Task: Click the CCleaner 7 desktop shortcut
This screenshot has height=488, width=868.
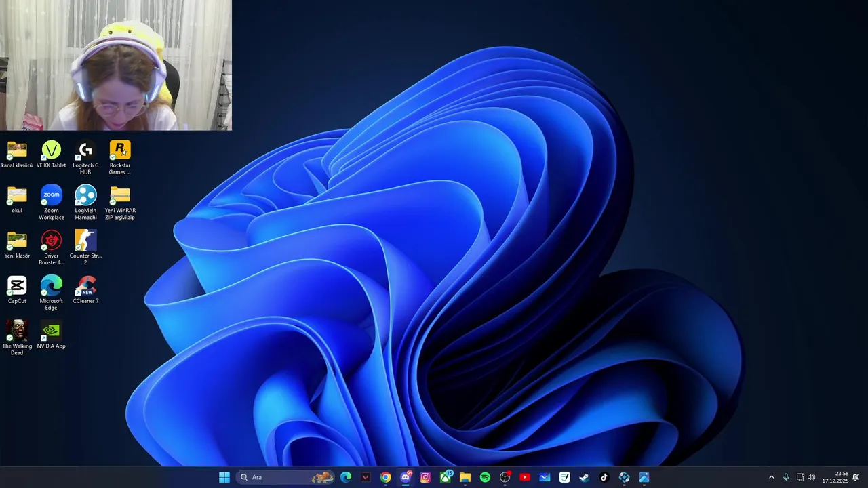Action: pos(85,290)
